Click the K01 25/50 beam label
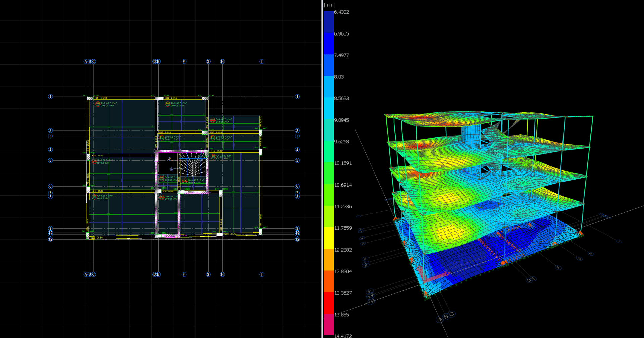Viewport: 644px width, 338px height. coord(101,98)
